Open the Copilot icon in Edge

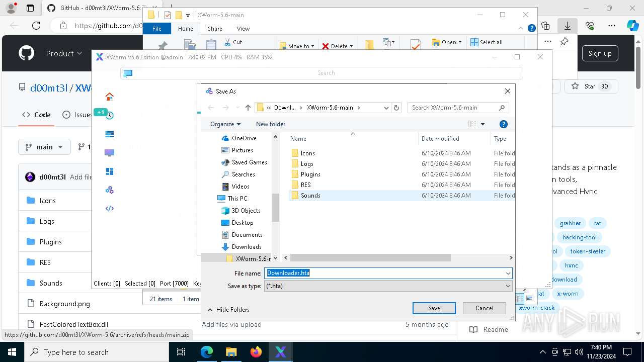click(632, 26)
